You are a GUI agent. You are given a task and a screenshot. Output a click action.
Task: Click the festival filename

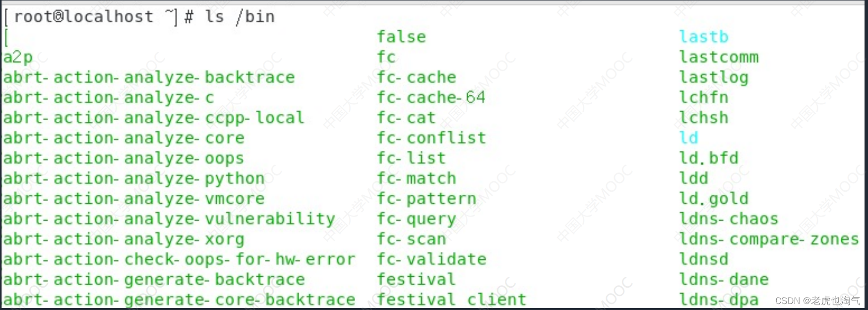pyautogui.click(x=416, y=280)
